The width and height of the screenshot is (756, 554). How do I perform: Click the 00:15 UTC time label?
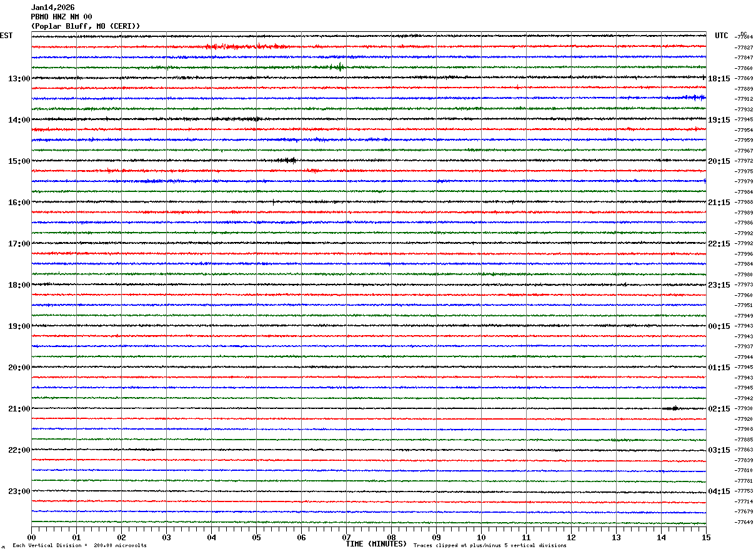tap(719, 326)
